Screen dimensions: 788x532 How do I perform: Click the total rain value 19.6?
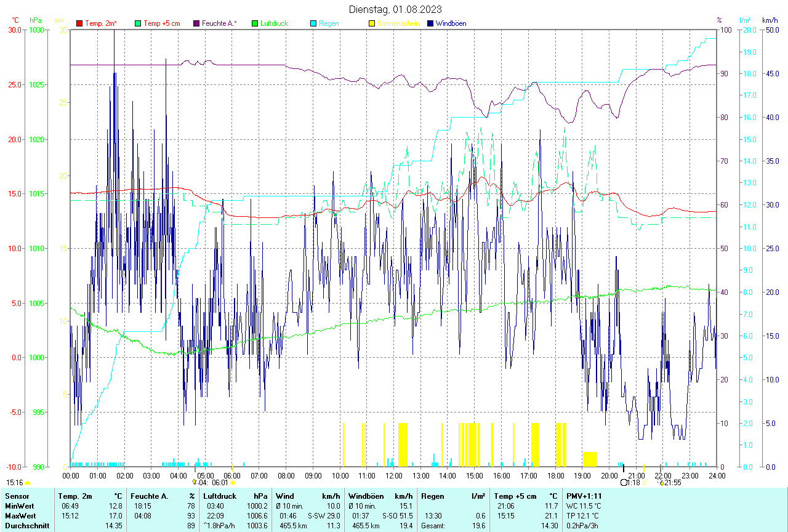(x=478, y=526)
